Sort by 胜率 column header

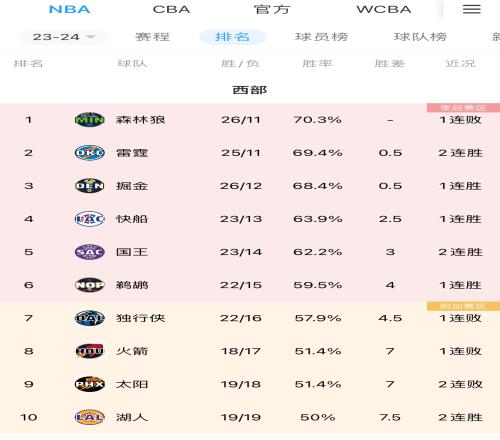[x=317, y=63]
